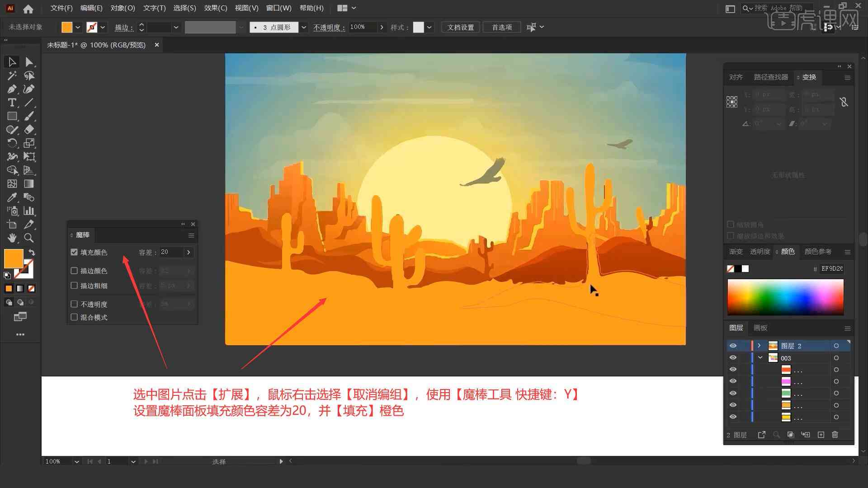Screen dimensions: 868x488
Task: Enable 填充颜色 checkbox in Magic Wand
Action: (74, 251)
